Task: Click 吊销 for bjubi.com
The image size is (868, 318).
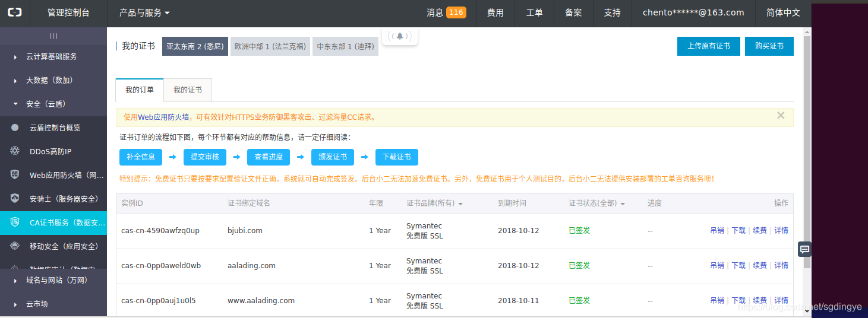Action: [x=717, y=230]
